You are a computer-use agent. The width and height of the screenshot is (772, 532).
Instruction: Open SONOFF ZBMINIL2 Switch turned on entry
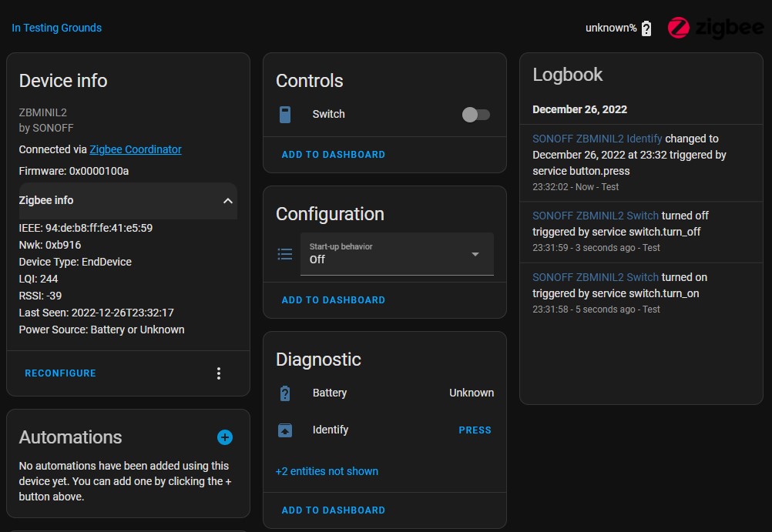(x=596, y=277)
